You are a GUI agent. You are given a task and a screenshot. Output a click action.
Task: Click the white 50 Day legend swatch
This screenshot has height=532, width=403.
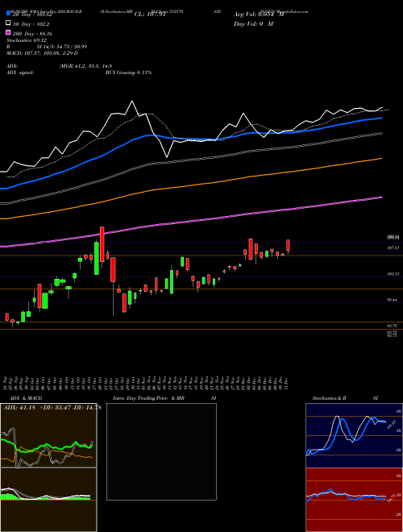click(x=8, y=23)
